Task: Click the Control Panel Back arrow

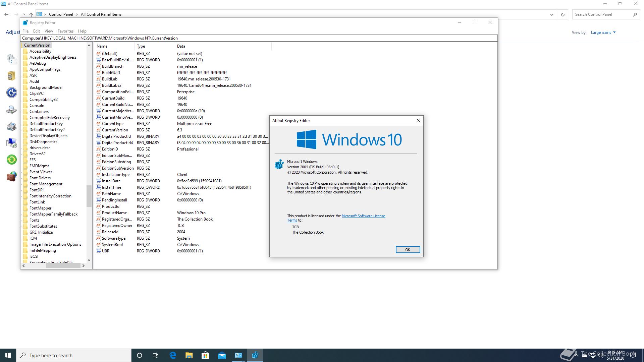Action: point(6,14)
